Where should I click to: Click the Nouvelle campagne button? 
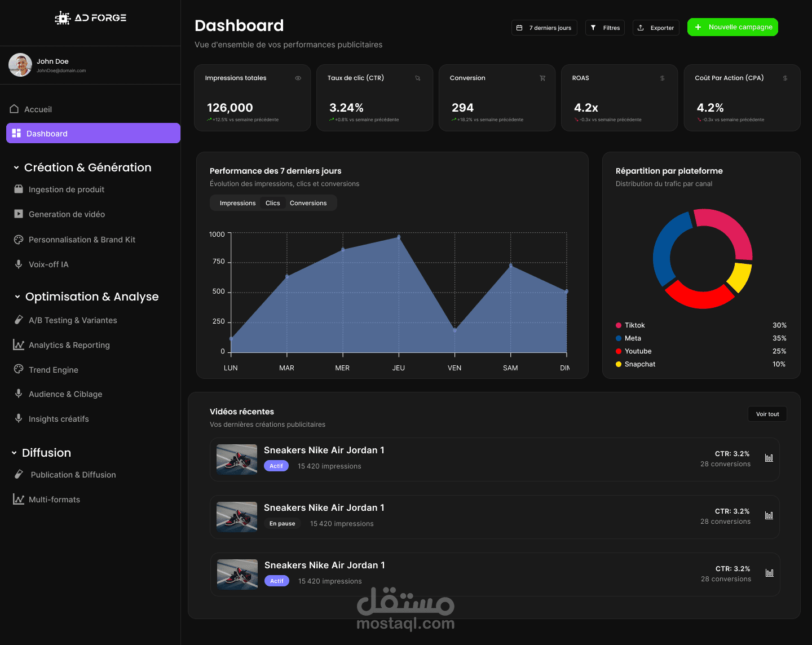[x=732, y=27]
